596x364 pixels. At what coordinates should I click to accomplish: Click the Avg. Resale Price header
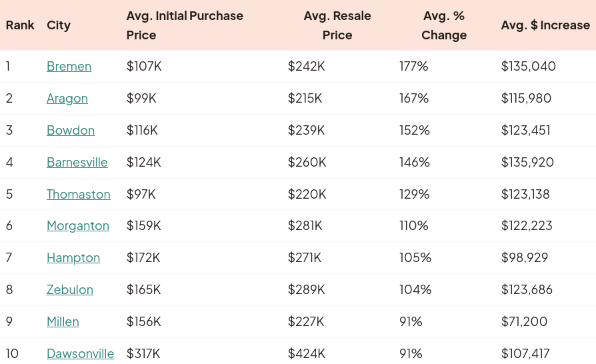pos(337,25)
